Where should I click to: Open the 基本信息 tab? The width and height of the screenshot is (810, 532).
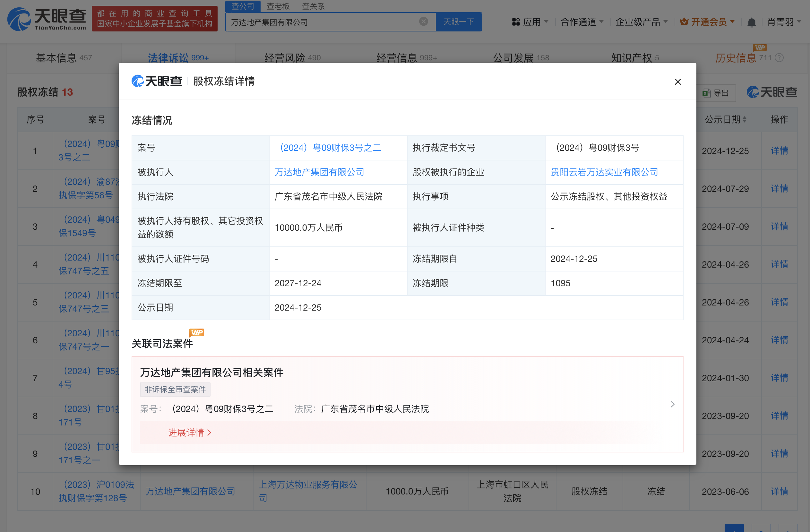point(64,58)
